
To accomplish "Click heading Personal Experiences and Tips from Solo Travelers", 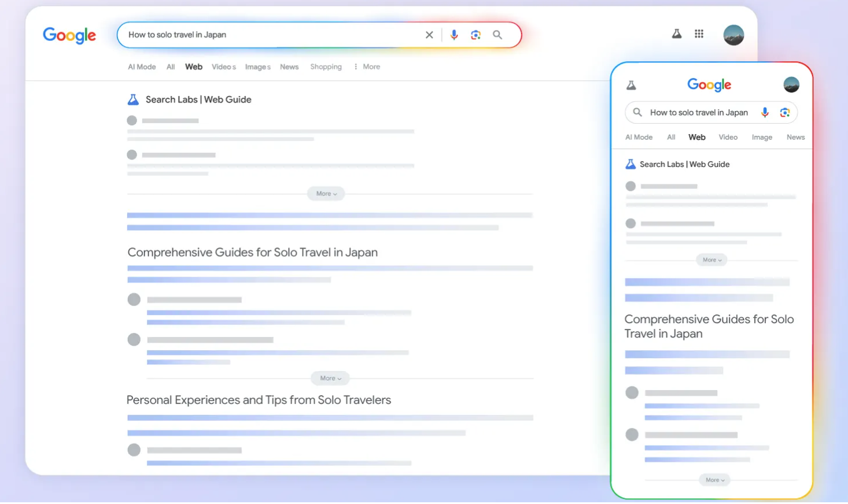I will [x=259, y=400].
